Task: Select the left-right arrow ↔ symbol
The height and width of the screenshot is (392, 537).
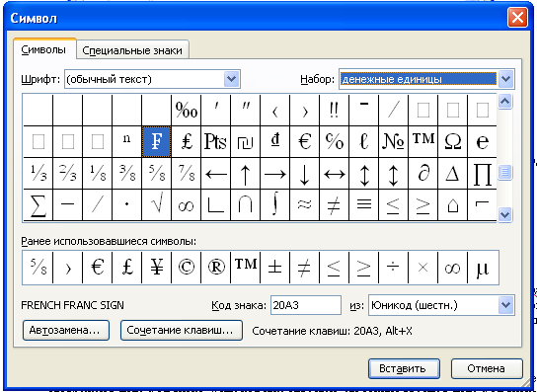Action: [x=334, y=174]
